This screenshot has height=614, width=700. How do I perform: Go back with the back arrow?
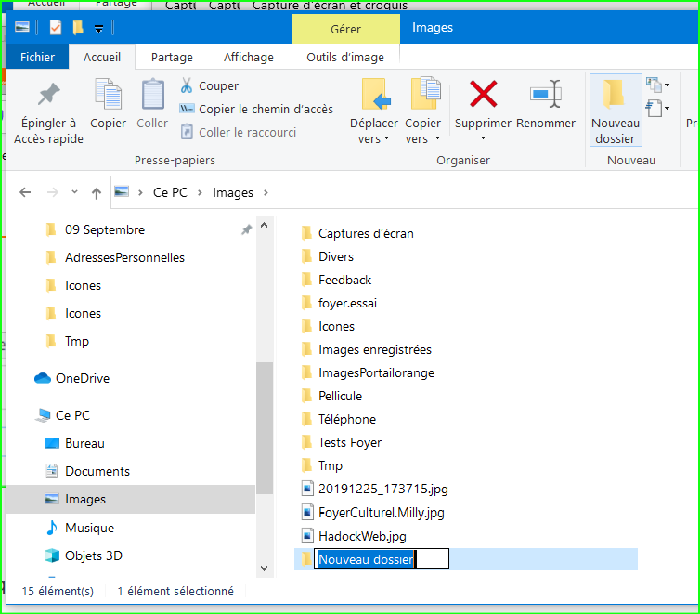[x=26, y=193]
